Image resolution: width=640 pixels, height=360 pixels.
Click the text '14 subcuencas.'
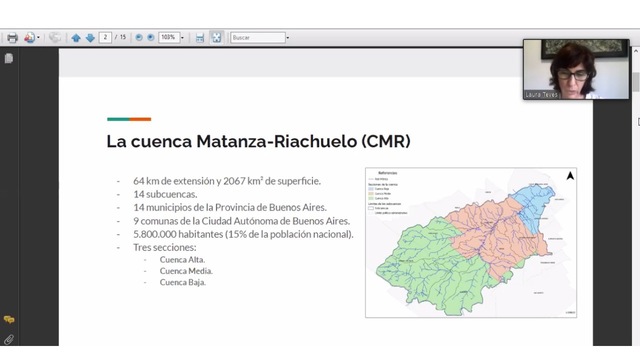(x=165, y=194)
